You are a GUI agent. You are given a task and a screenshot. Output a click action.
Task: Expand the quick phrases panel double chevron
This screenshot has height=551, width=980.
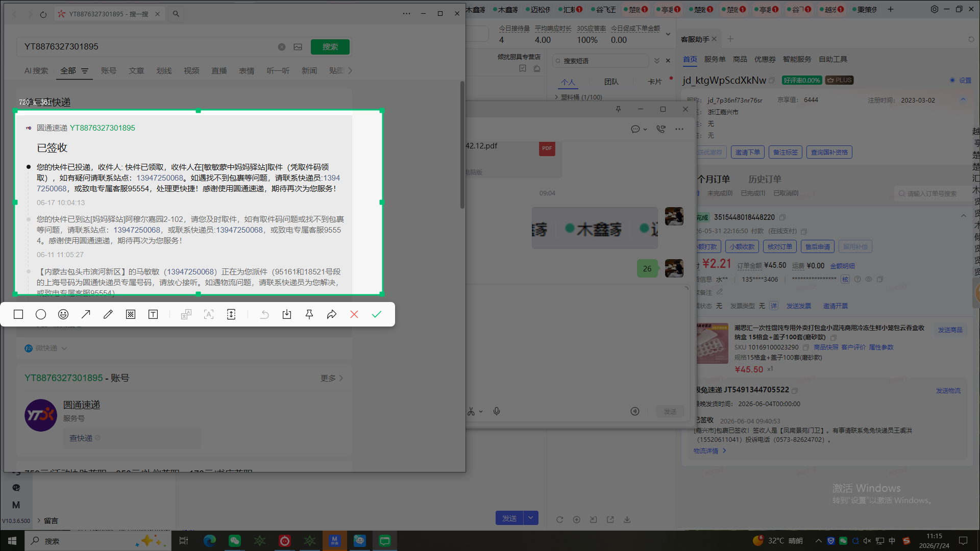pyautogui.click(x=657, y=61)
